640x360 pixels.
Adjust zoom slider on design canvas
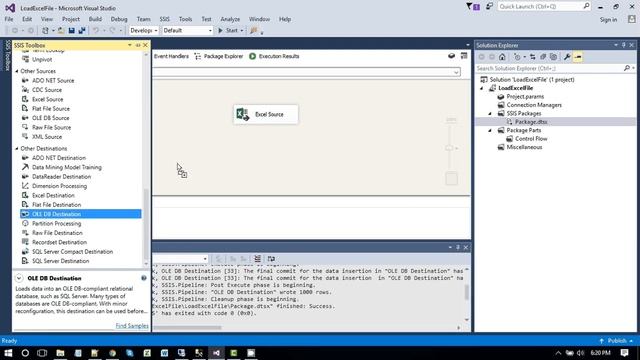click(449, 148)
